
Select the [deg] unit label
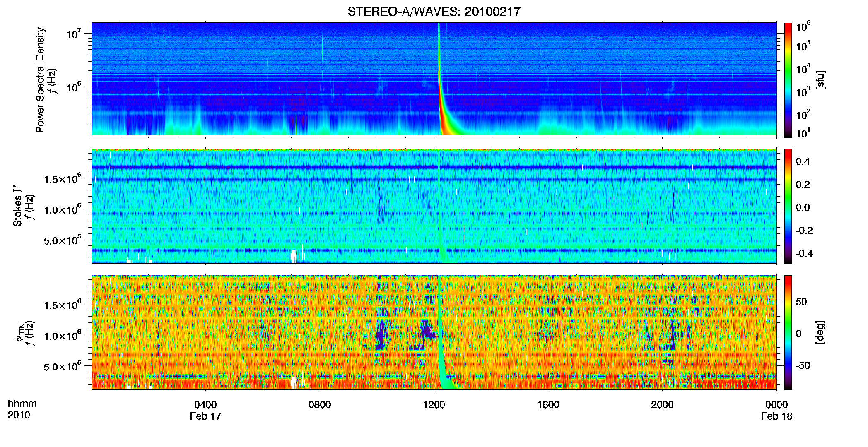point(820,332)
